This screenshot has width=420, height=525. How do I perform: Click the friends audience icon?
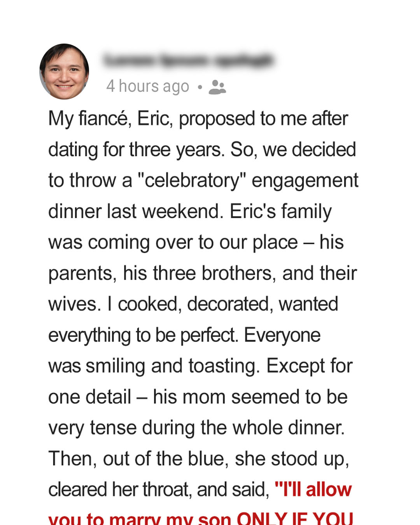(x=217, y=87)
